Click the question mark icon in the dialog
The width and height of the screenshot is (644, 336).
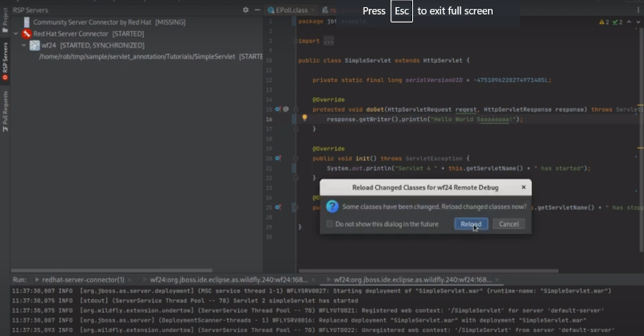point(332,207)
